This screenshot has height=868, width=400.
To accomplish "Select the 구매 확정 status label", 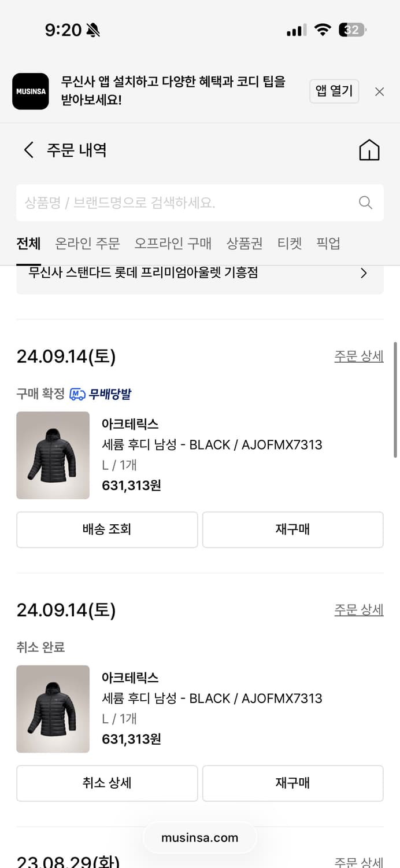I will tap(35, 394).
